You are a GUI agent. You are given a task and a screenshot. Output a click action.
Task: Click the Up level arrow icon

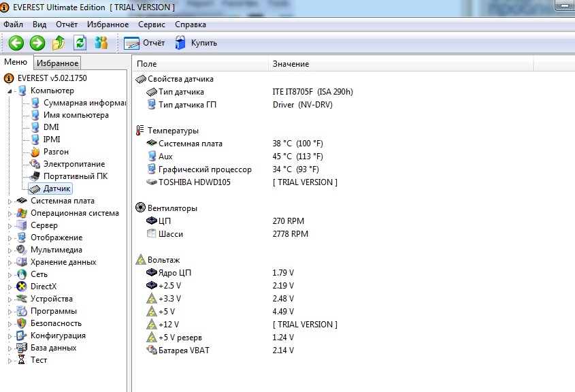[59, 43]
